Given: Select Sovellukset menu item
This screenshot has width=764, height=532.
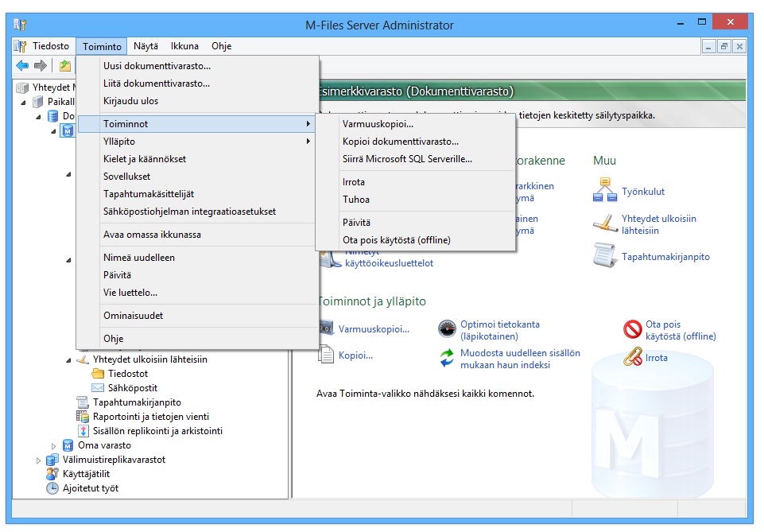Looking at the screenshot, I should tap(197, 177).
